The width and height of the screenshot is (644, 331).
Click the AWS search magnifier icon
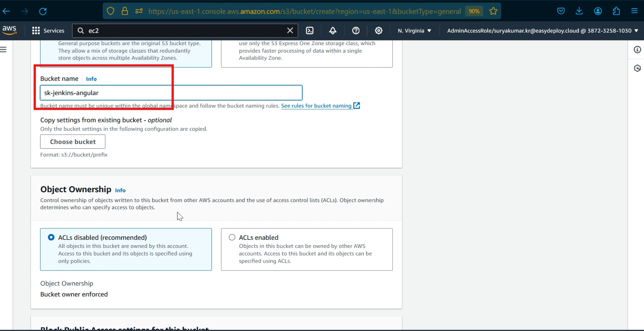click(x=81, y=31)
